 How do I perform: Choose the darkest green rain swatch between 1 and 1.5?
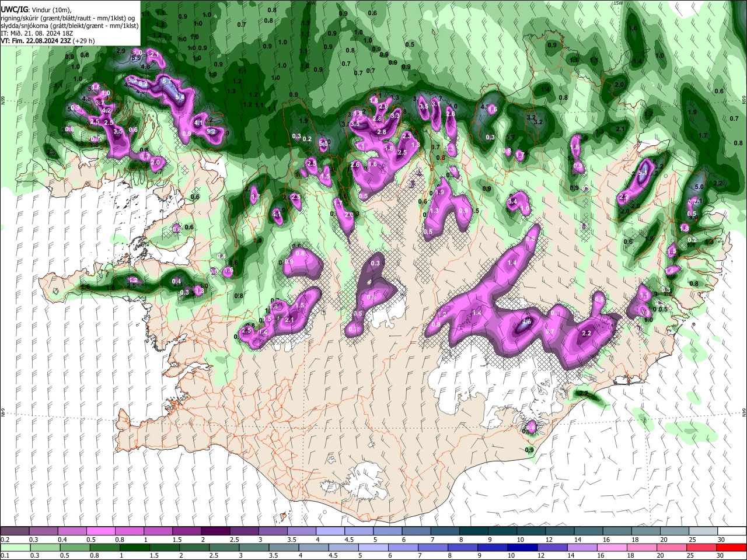(x=134, y=547)
